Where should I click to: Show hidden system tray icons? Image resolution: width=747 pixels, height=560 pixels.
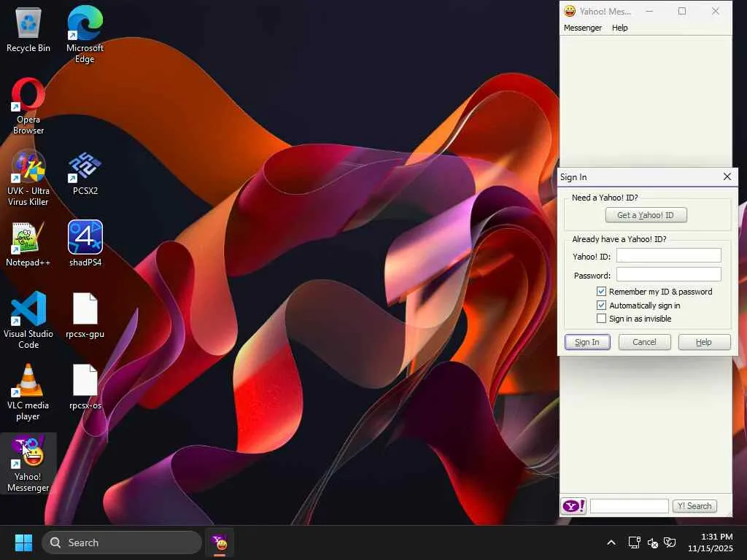(x=611, y=542)
